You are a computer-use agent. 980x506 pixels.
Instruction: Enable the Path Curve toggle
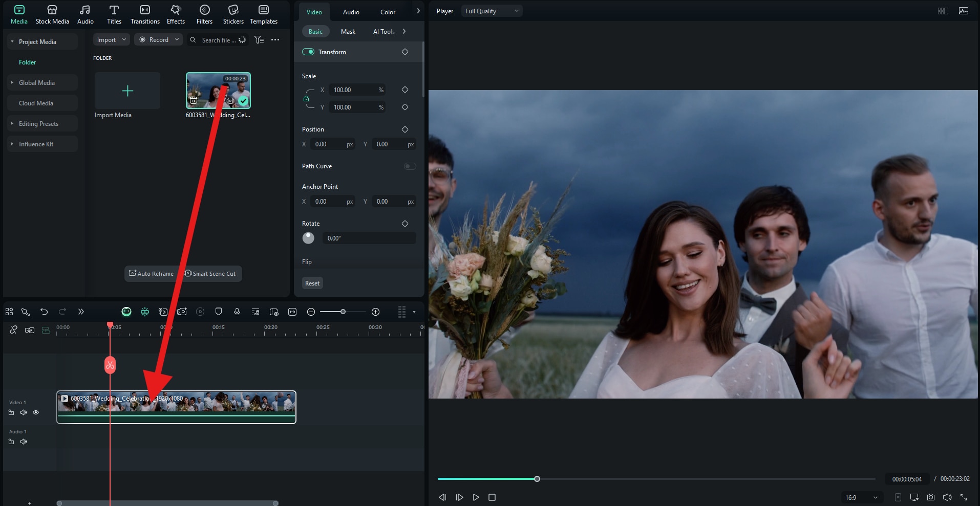pos(410,166)
